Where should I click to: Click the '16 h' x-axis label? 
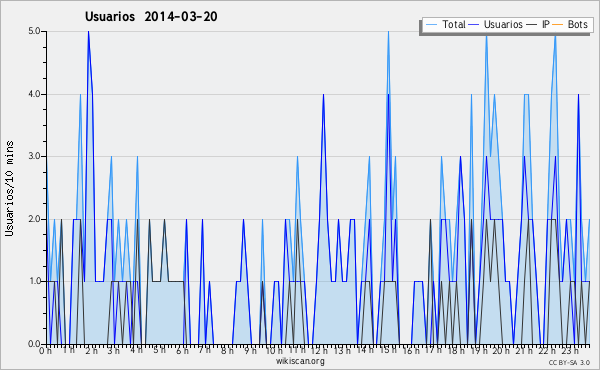[410, 351]
